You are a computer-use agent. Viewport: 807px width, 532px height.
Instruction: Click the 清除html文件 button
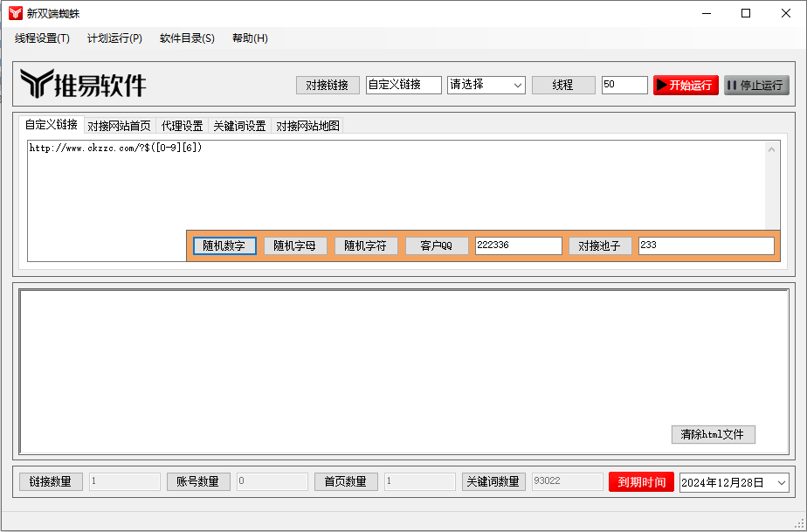click(x=713, y=434)
